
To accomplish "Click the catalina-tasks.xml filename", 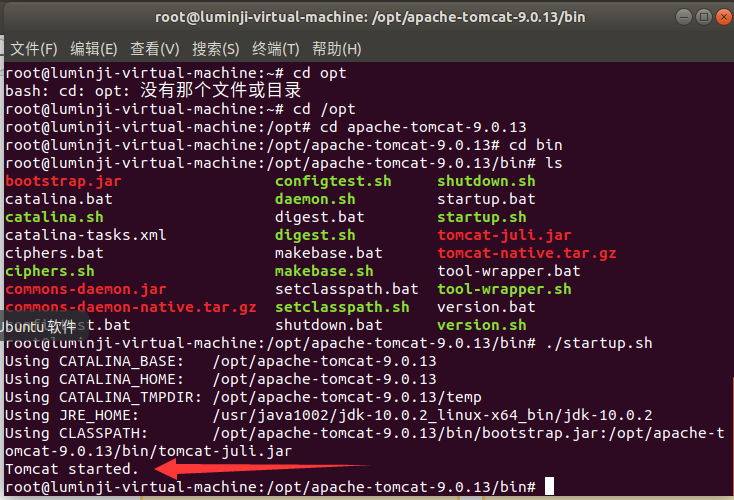I will click(86, 235).
